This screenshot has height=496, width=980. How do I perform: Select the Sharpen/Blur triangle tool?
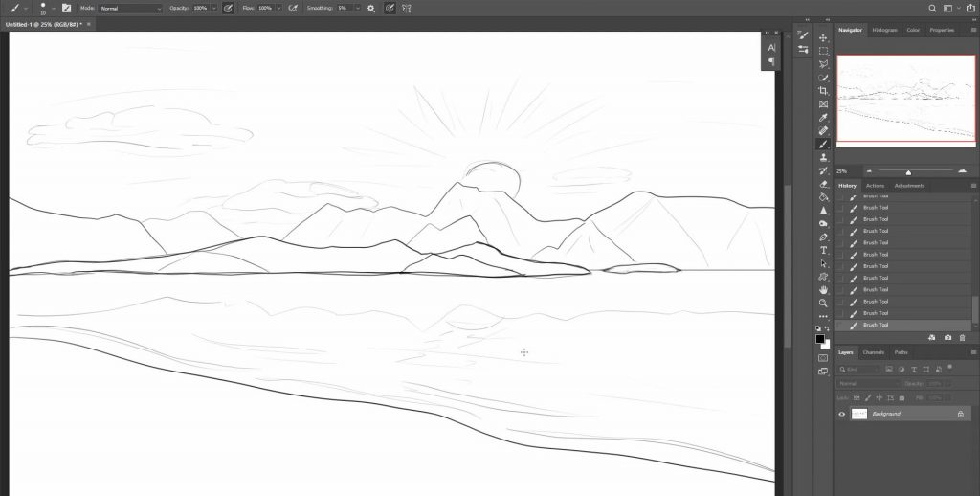[823, 210]
